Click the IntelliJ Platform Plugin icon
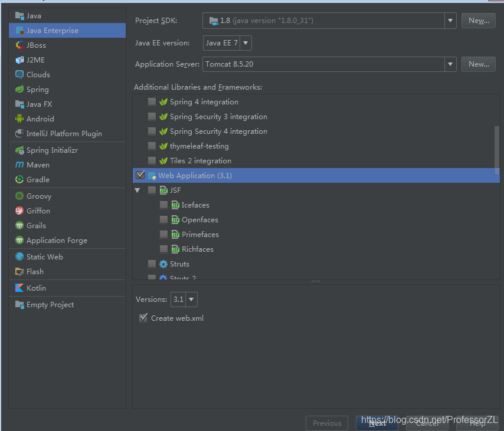The width and height of the screenshot is (504, 431). [x=19, y=134]
